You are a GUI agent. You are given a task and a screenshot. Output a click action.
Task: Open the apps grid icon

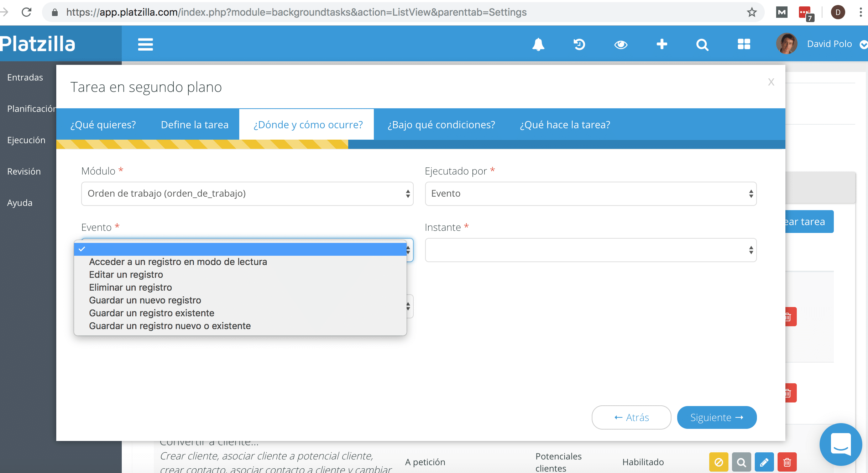[744, 45]
